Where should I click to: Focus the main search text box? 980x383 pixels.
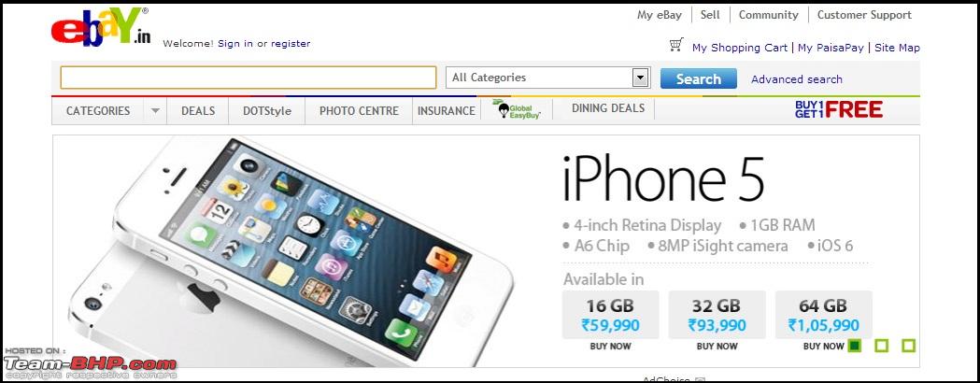click(249, 78)
